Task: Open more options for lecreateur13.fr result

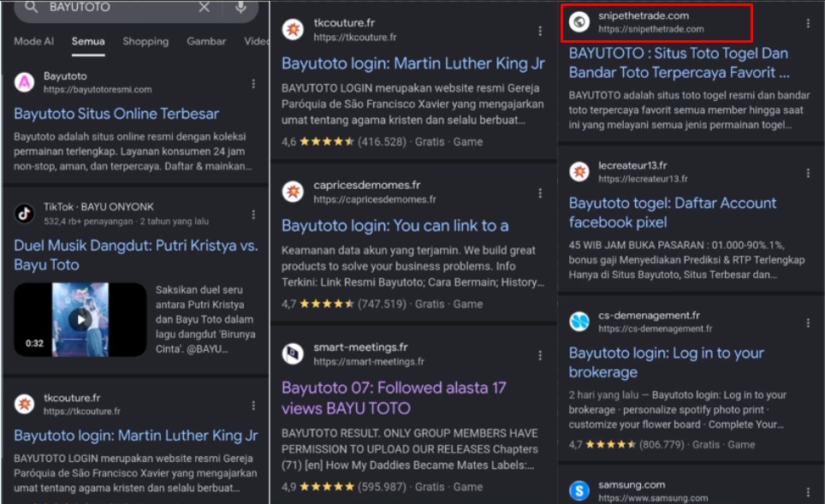Action: 808,172
